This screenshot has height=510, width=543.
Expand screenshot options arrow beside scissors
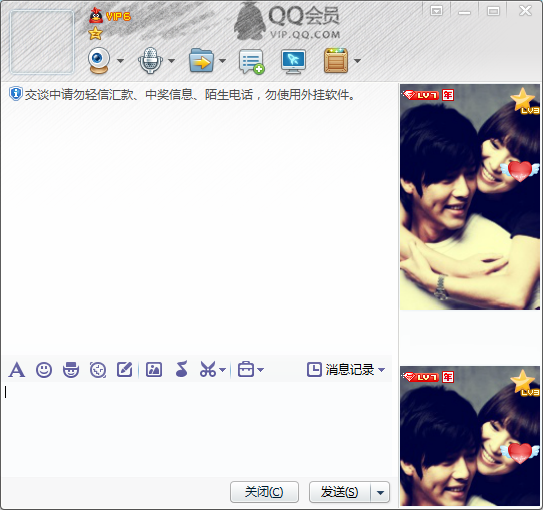[x=223, y=370]
